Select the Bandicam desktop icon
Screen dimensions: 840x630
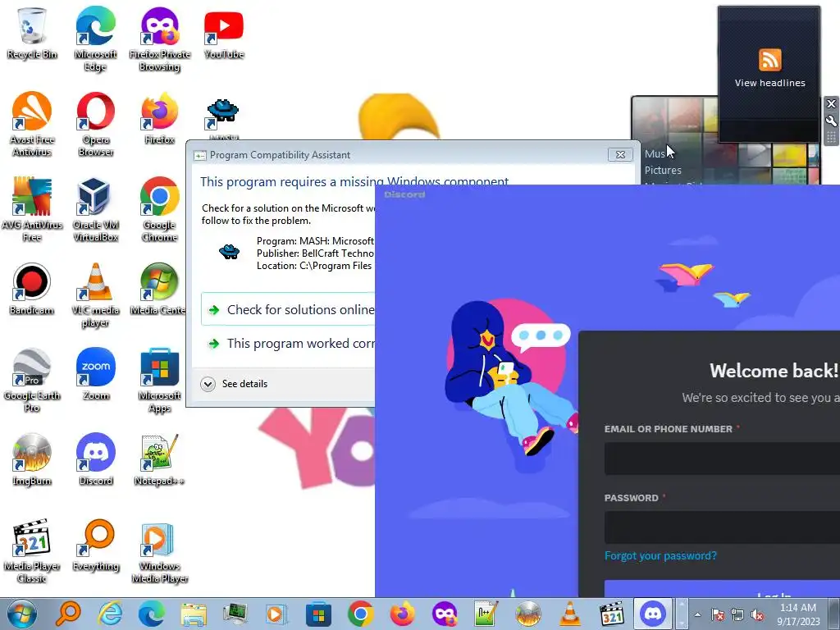(x=32, y=290)
